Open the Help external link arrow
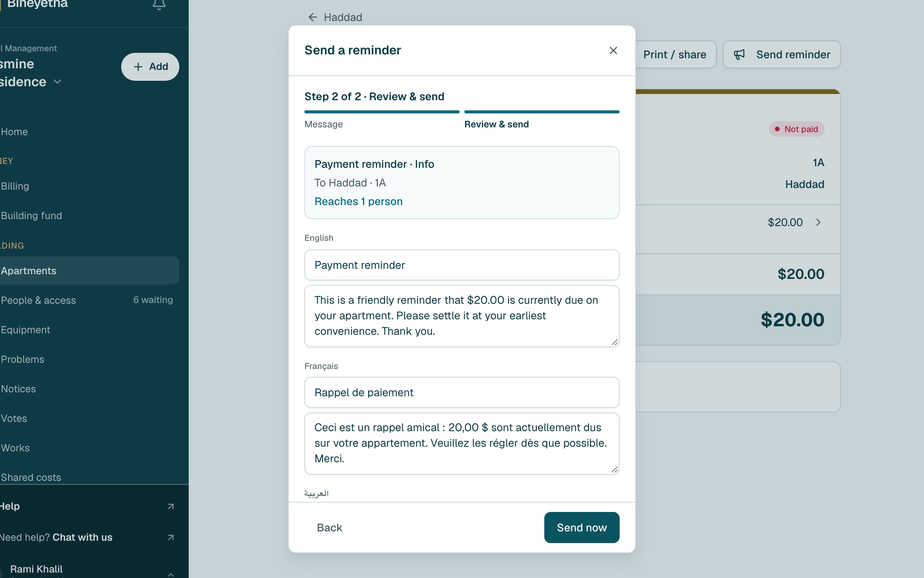This screenshot has height=578, width=924. click(170, 507)
